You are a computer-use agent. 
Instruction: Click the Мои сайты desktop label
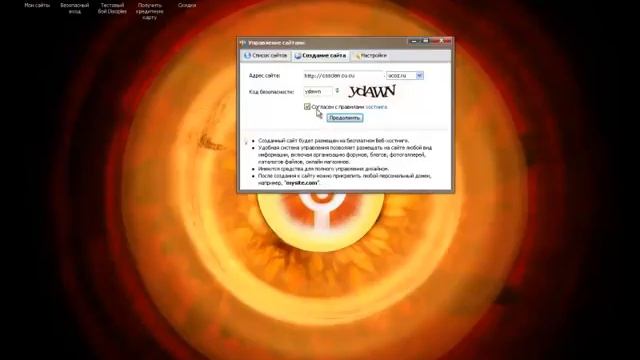click(x=37, y=5)
